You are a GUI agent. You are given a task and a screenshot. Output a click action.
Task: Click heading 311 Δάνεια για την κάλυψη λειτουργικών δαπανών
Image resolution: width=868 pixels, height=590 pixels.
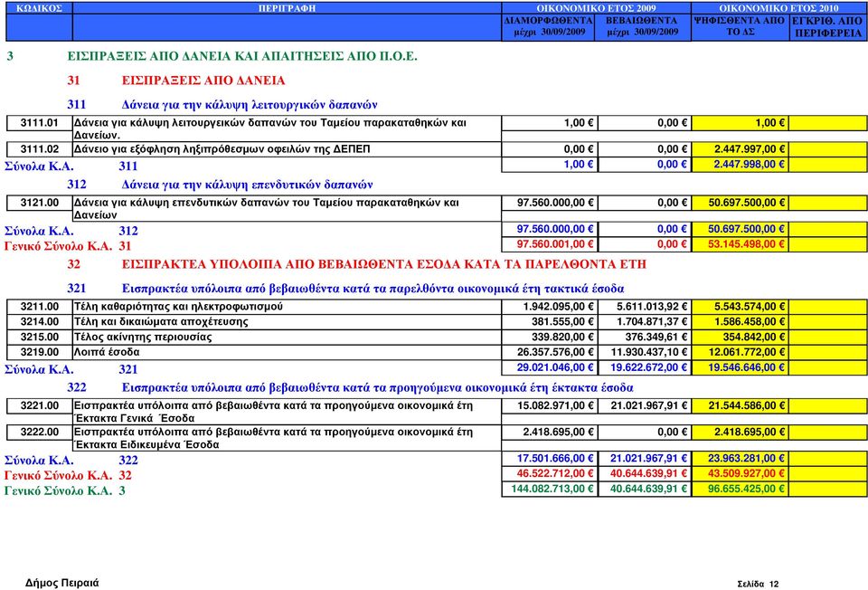click(222, 105)
